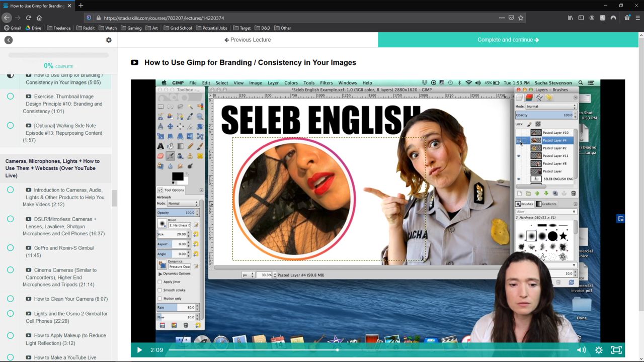The image size is (644, 362).
Task: Open the Firefox page actions three-dot menu
Action: click(x=502, y=18)
